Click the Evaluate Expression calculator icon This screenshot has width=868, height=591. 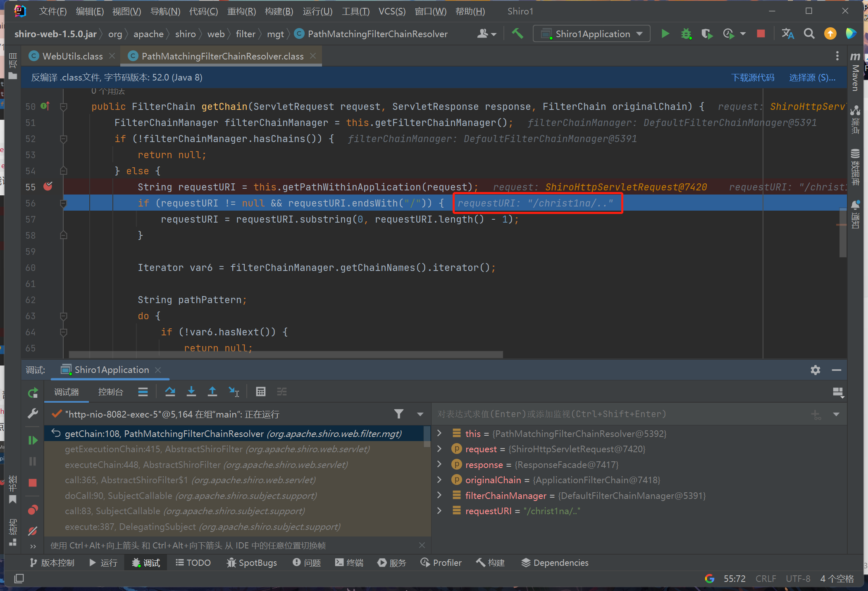(x=260, y=392)
